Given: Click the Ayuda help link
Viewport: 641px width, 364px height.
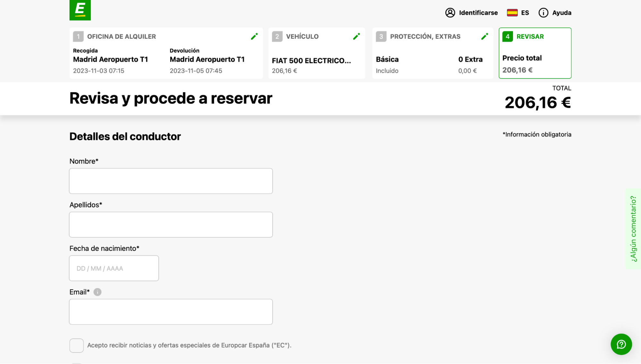Looking at the screenshot, I should point(561,13).
